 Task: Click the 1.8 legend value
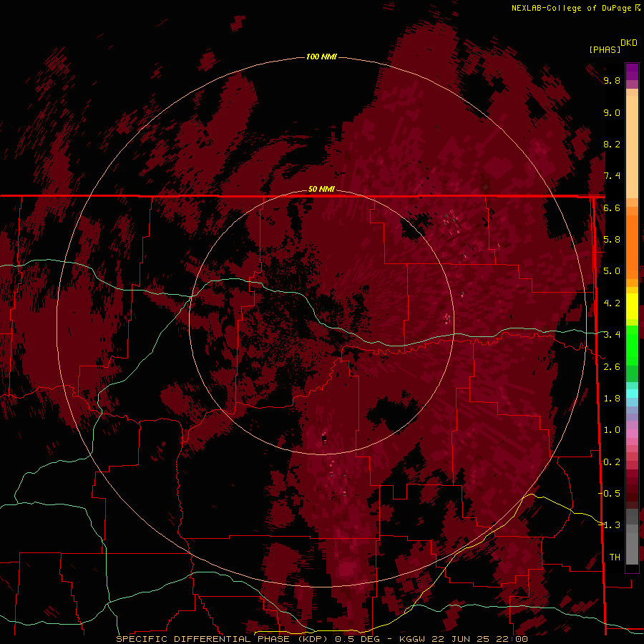click(612, 399)
